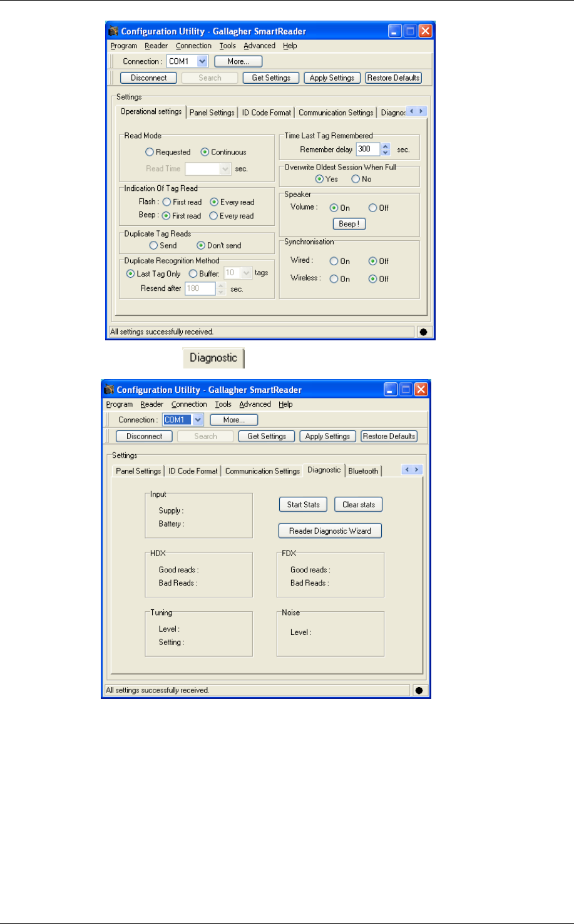Launch the Reader Diagnostic Wizard
Image resolution: width=574 pixels, height=924 pixels.
pyautogui.click(x=330, y=531)
